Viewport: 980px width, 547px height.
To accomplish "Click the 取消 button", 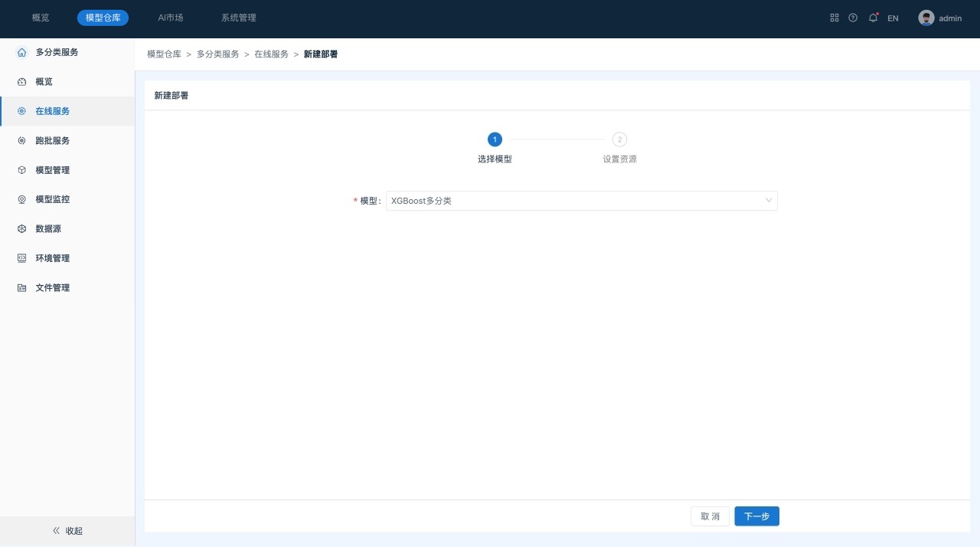I will (710, 516).
